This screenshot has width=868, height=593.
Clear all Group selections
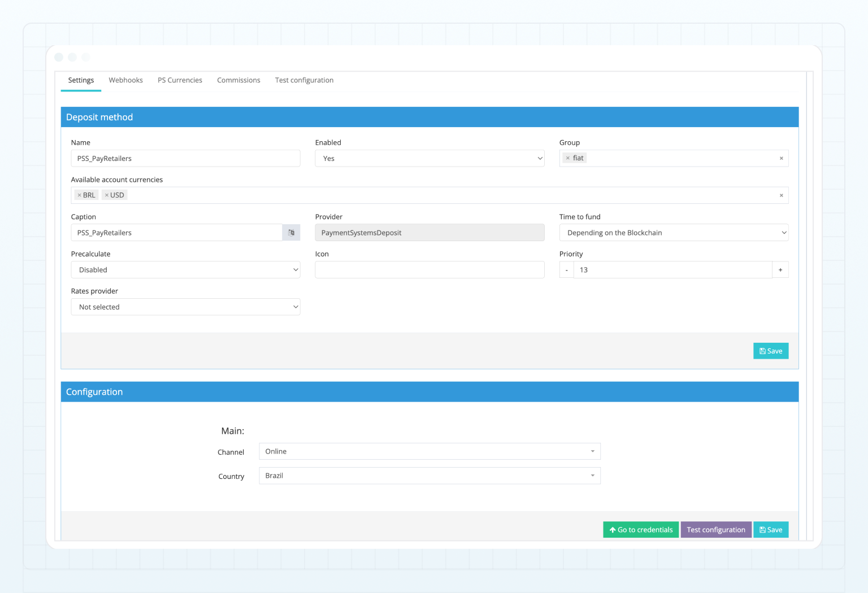point(781,158)
